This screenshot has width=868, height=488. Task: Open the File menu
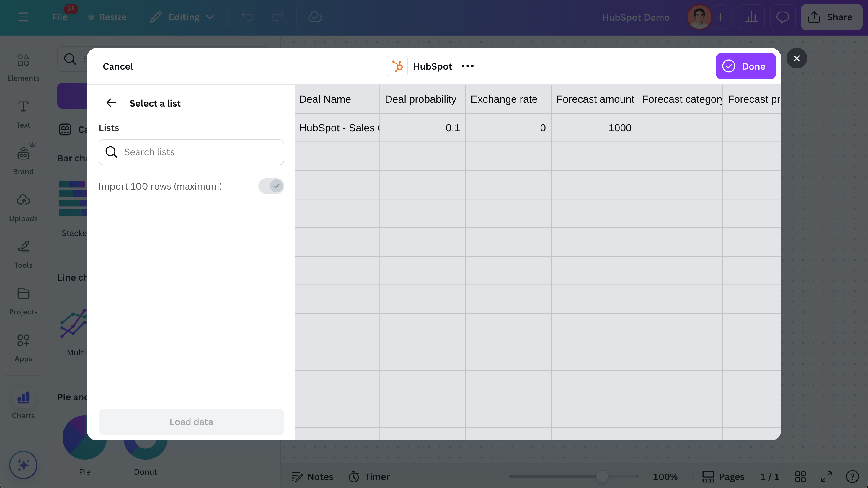[x=60, y=17]
